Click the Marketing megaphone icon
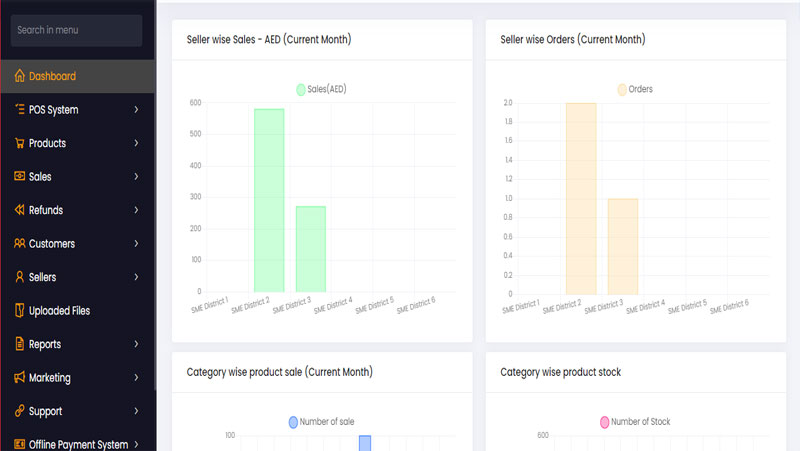 tap(19, 378)
